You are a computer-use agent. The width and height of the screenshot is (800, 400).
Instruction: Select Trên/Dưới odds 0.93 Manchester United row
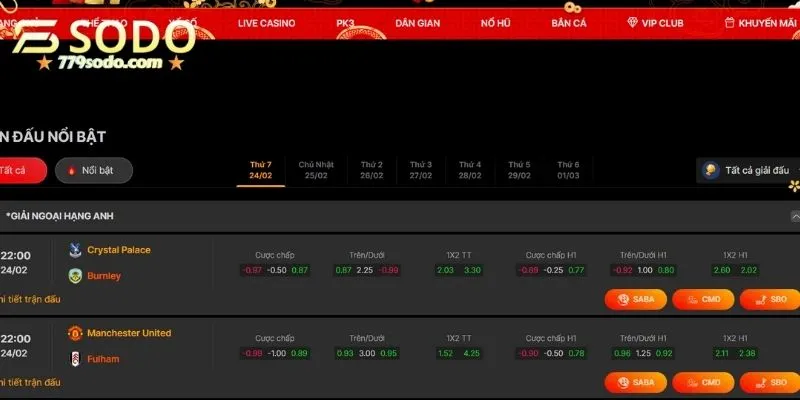(x=345, y=354)
